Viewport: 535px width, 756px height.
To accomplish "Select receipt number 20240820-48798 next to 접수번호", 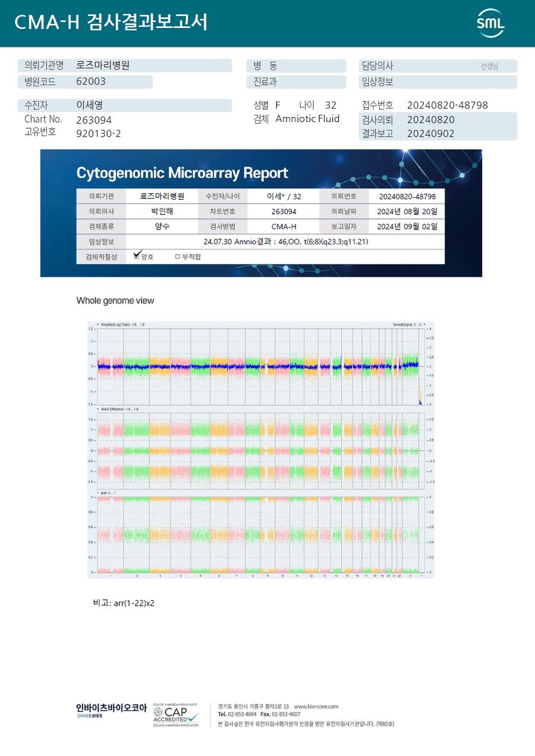I will pos(448,105).
